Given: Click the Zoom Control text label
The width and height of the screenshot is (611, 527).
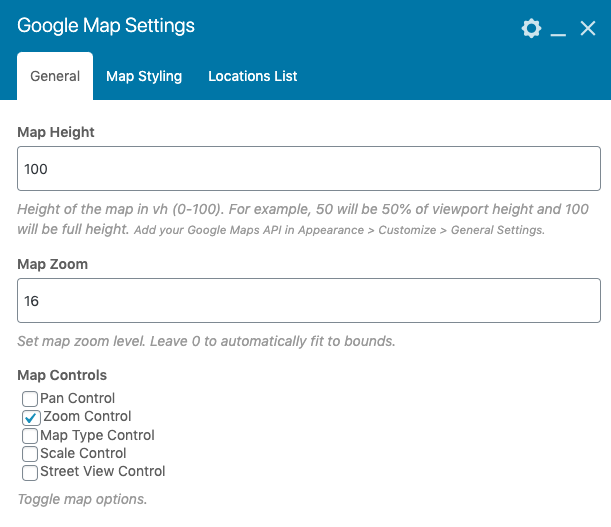Looking at the screenshot, I should (87, 416).
